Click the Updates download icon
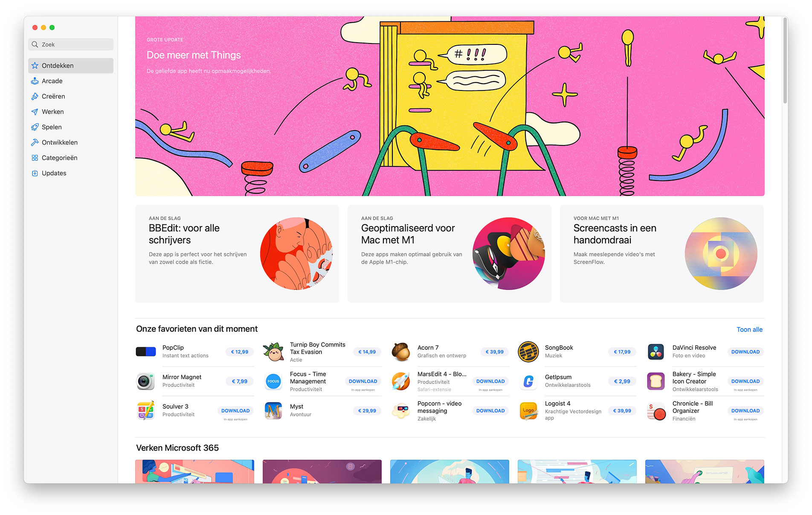 (35, 173)
